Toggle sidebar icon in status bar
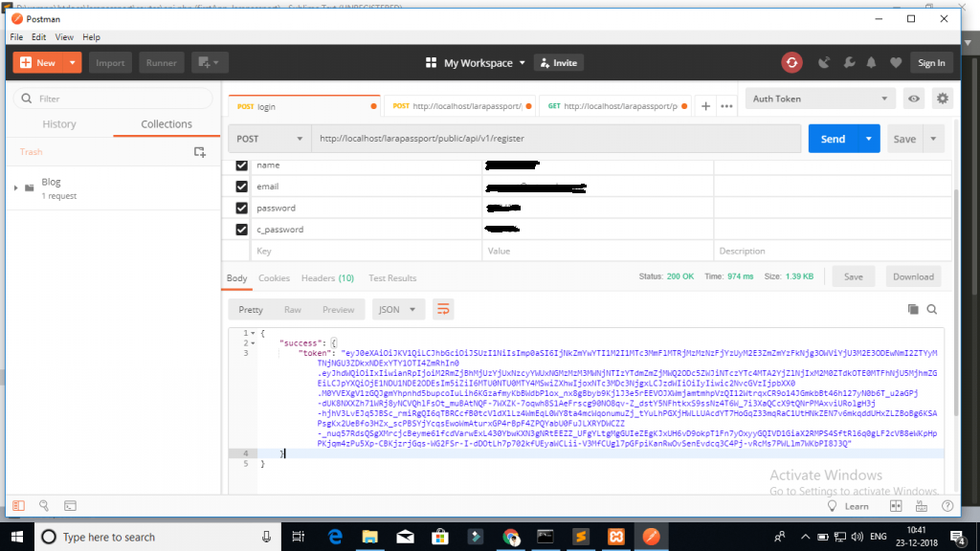 pos(19,505)
